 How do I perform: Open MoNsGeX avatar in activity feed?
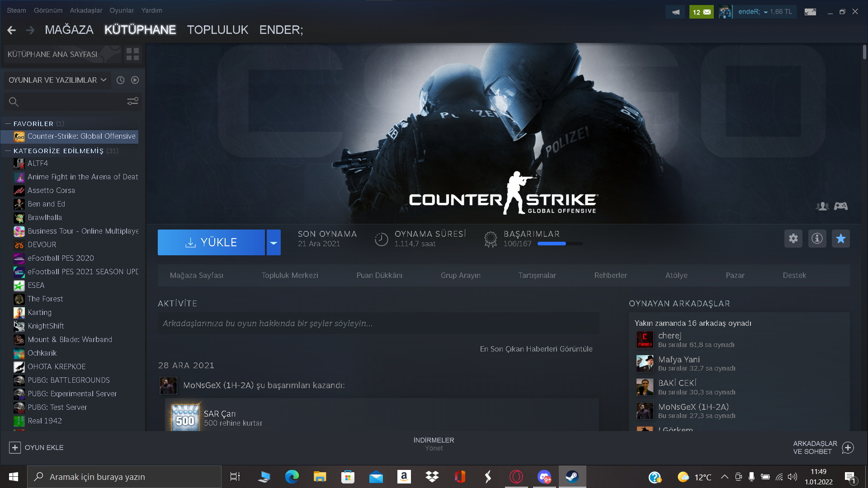coord(168,385)
